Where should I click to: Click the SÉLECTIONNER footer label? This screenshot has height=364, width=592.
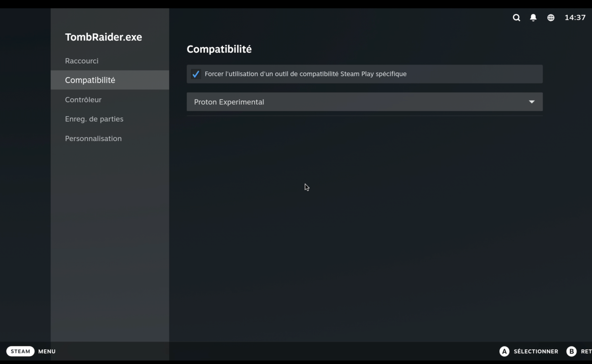[x=536, y=351]
